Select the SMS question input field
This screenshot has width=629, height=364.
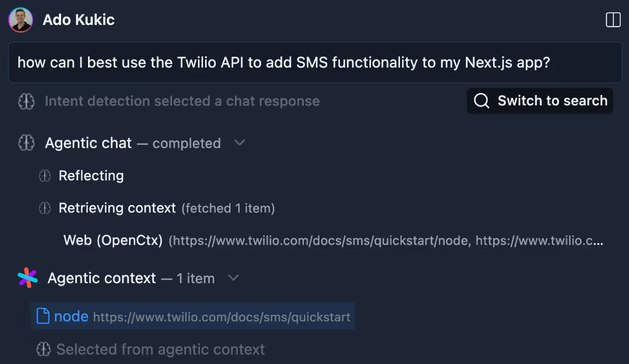pos(314,62)
